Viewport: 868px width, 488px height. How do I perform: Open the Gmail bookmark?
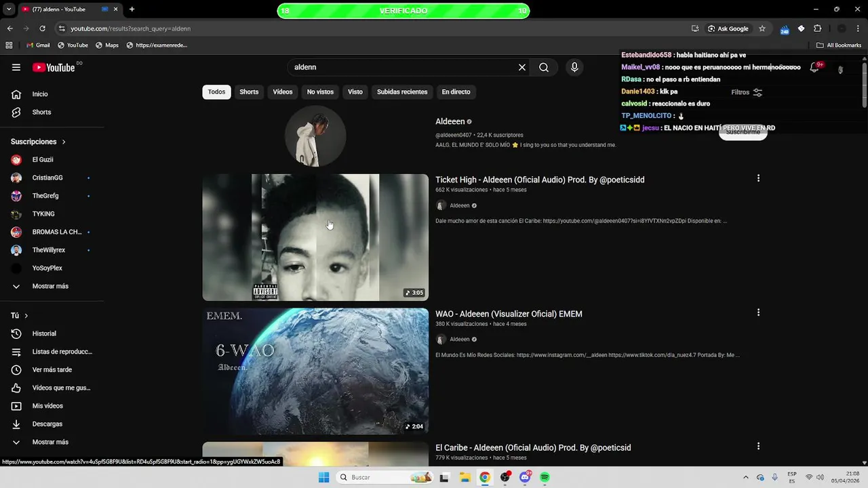tap(38, 45)
